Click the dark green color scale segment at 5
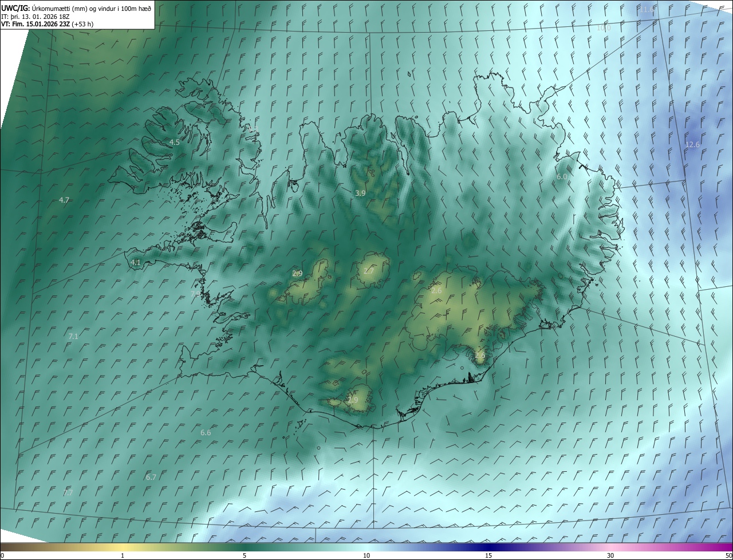Screen dimensions: 733x560 (x=245, y=547)
